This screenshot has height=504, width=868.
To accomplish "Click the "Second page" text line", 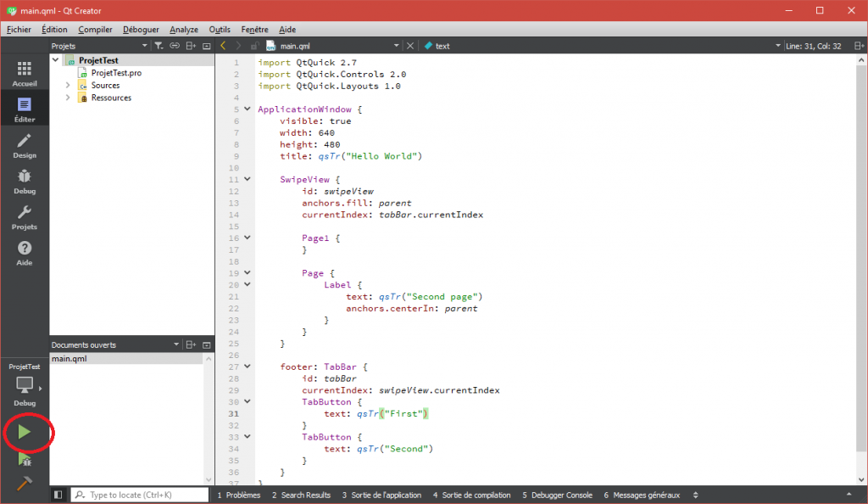I will click(414, 297).
